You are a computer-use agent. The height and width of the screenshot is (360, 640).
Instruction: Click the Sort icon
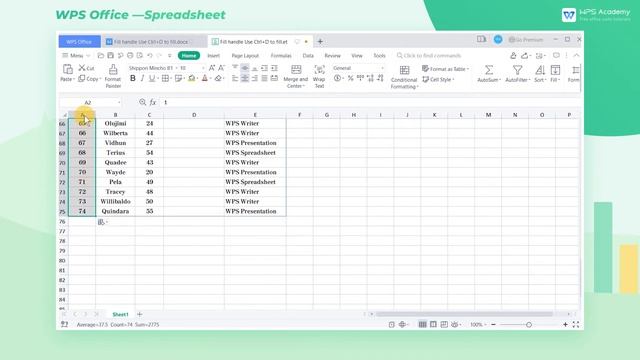click(x=540, y=70)
